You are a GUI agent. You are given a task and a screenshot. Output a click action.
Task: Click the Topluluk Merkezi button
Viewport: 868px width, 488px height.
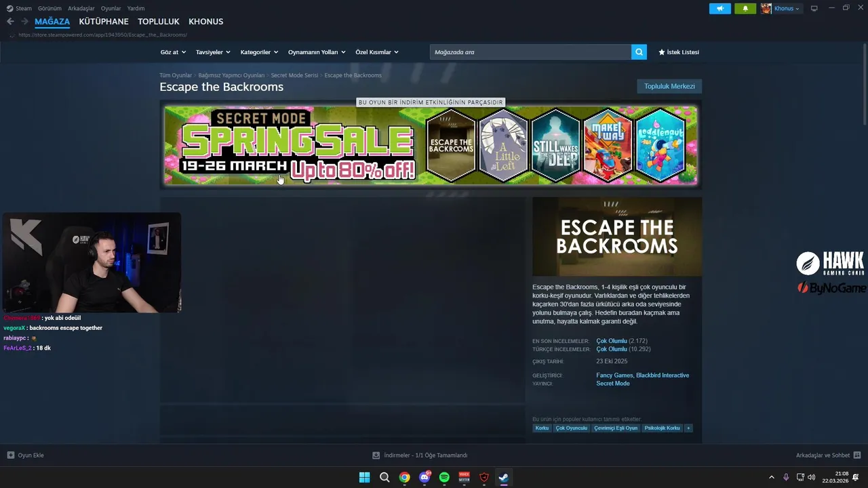click(x=669, y=86)
